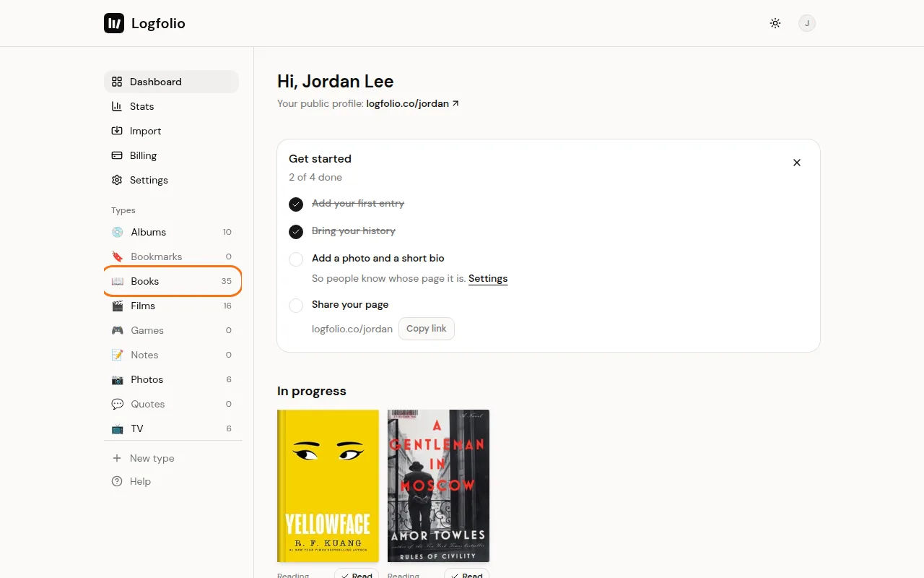This screenshot has height=578, width=924.
Task: Click the 'In progress' heading
Action: [312, 391]
